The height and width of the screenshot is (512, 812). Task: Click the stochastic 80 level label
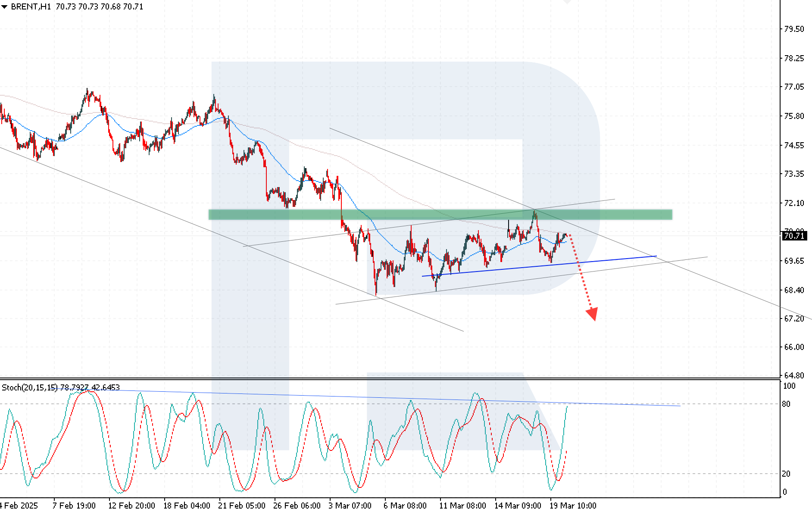point(787,404)
